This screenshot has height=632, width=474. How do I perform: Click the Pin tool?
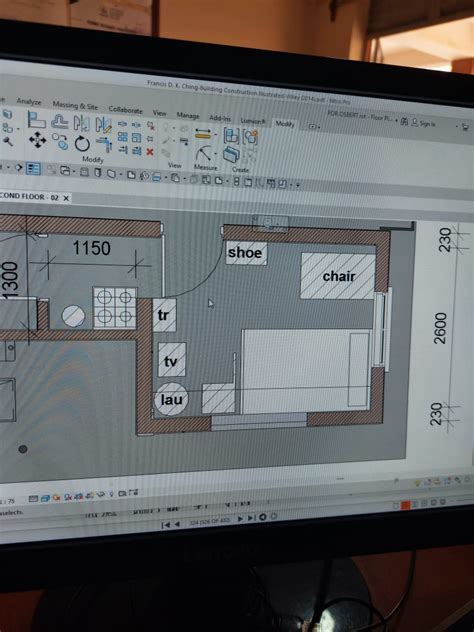tap(150, 139)
